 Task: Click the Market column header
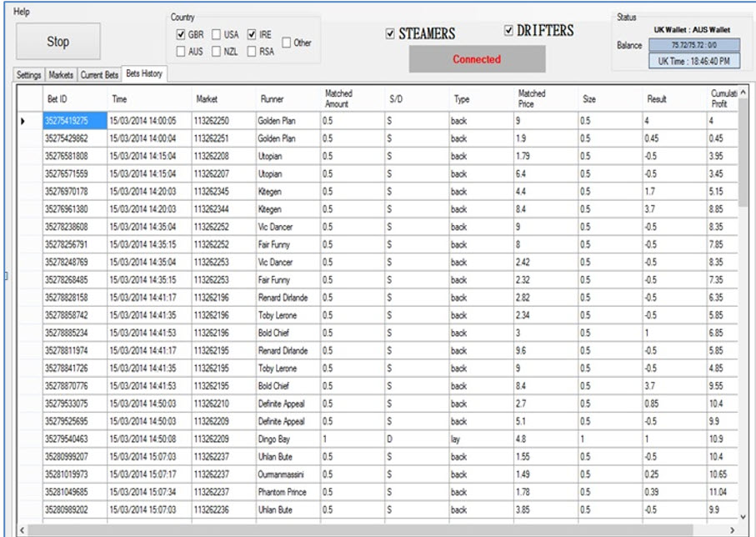[223, 99]
